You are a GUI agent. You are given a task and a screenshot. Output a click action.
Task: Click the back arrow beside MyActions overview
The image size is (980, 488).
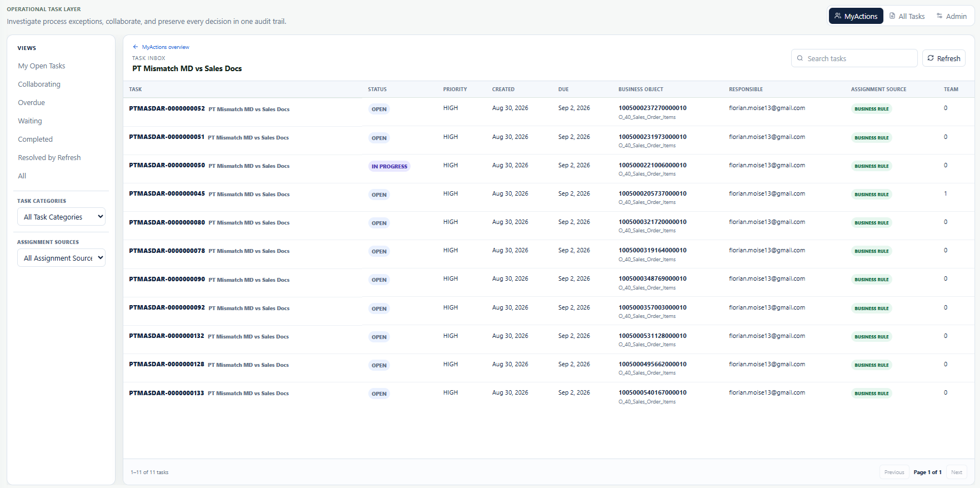(x=136, y=47)
